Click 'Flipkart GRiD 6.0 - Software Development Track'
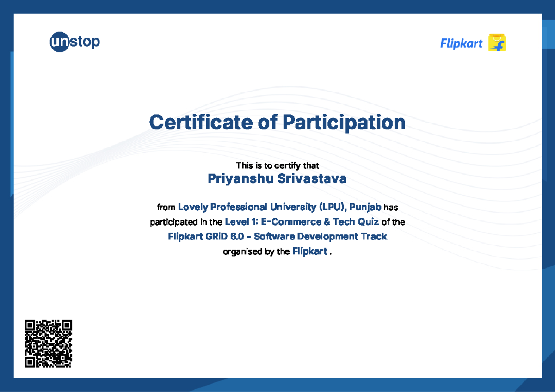The image size is (555, 392). click(277, 237)
